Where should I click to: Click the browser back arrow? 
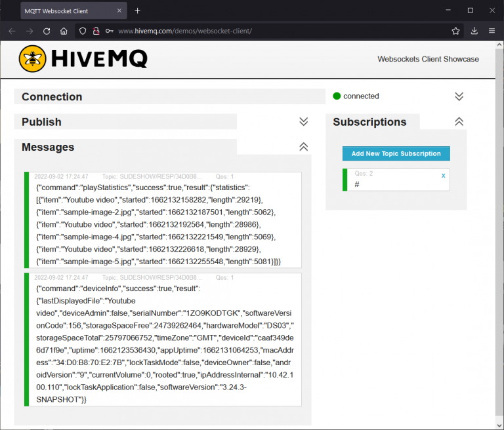[12, 31]
